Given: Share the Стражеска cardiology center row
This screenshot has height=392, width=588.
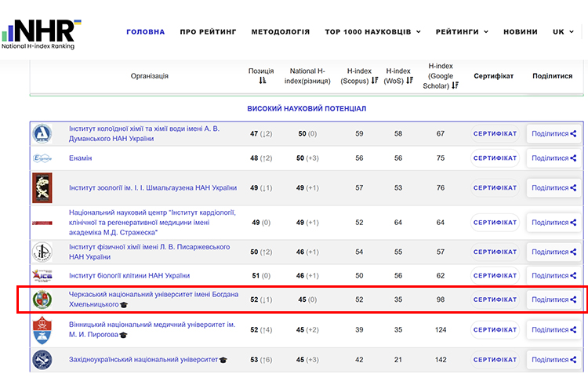Looking at the screenshot, I should tap(554, 223).
